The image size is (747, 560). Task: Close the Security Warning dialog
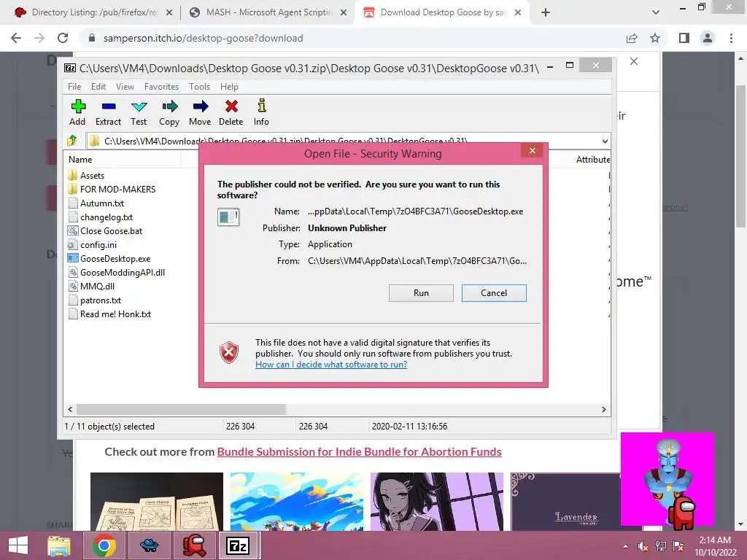532,151
